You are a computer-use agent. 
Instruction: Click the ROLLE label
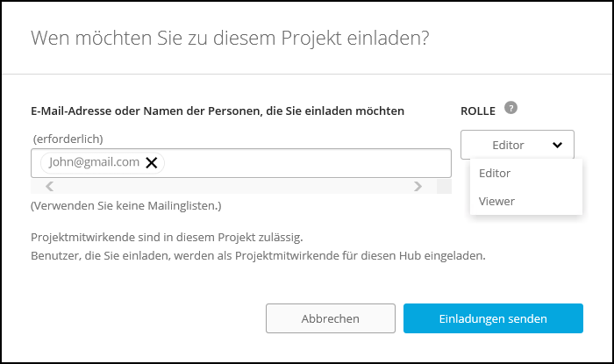coord(478,111)
